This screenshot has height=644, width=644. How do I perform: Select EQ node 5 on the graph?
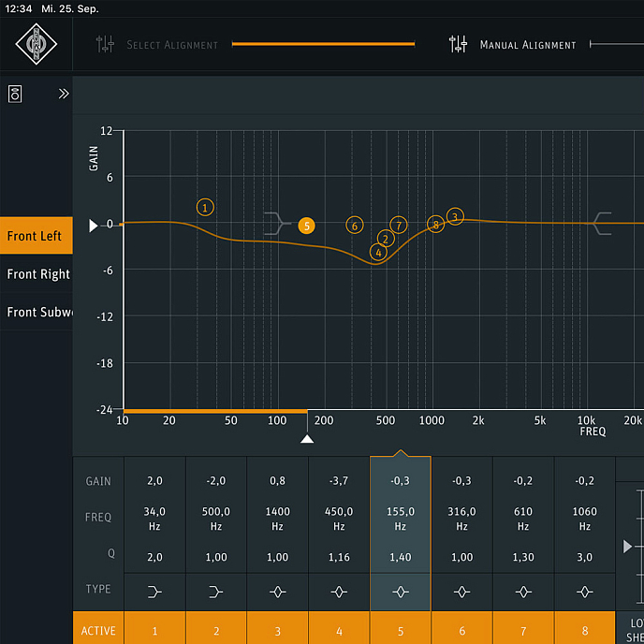[306, 226]
